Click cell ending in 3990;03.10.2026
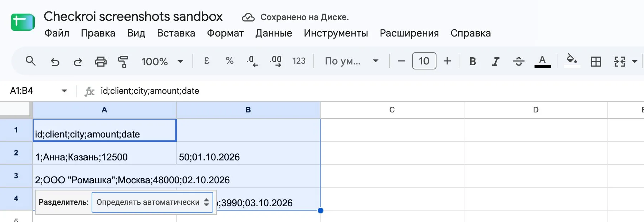644x222 pixels. [268, 199]
